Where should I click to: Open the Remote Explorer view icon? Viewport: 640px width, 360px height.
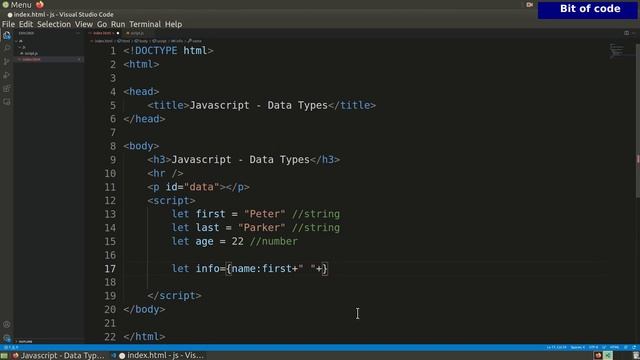pyautogui.click(x=7, y=102)
